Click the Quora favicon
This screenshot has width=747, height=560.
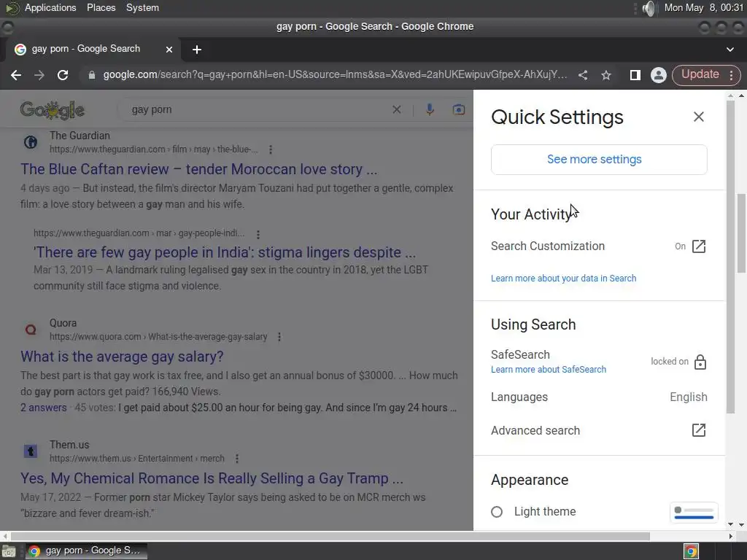(31, 330)
